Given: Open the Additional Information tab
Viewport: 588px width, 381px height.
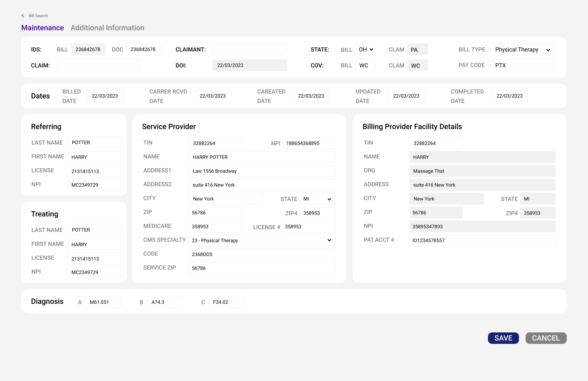Looking at the screenshot, I should coord(107,28).
